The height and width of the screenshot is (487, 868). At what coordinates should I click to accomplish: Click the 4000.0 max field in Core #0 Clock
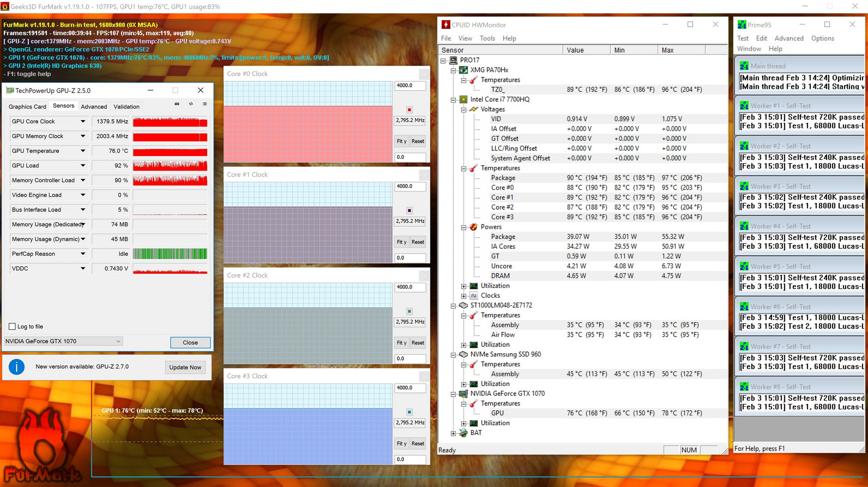click(x=410, y=85)
